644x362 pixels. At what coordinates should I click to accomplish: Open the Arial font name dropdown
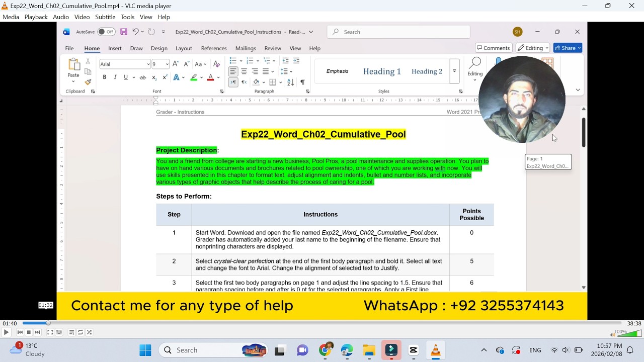148,64
